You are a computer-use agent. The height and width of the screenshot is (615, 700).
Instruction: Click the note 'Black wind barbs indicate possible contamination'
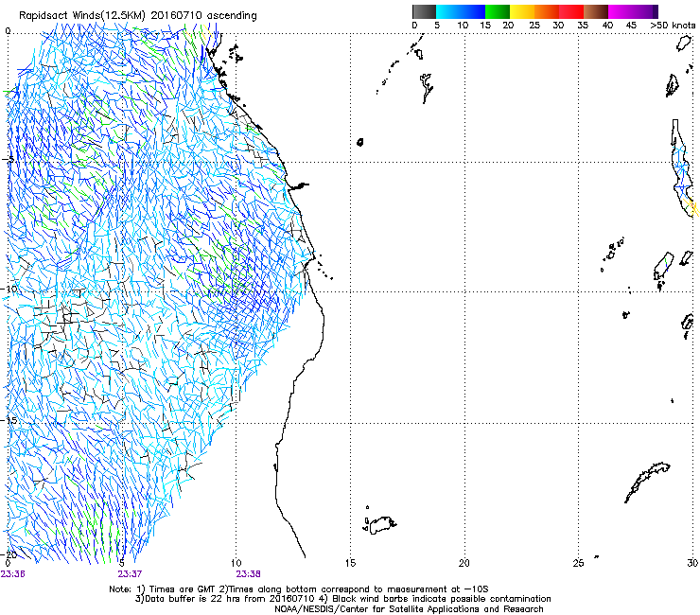point(442,599)
